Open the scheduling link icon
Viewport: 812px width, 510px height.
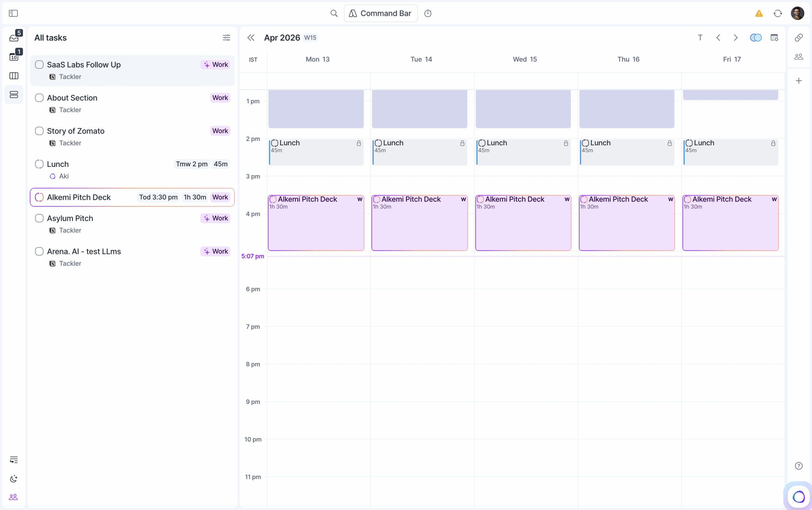click(798, 37)
